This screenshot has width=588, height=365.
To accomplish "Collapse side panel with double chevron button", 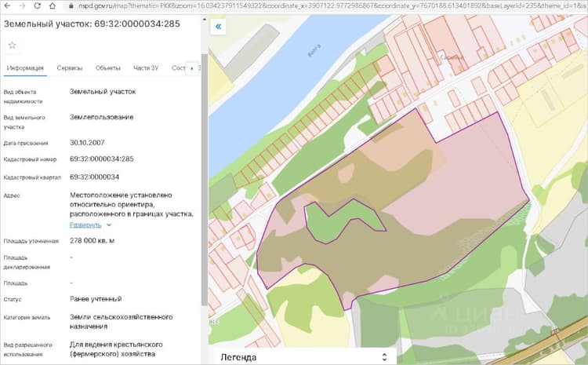I will point(218,26).
